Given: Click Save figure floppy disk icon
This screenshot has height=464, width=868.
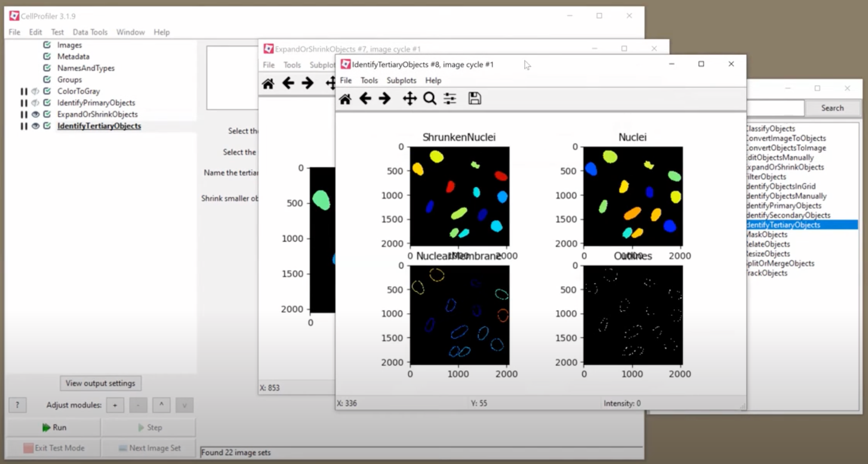Looking at the screenshot, I should [x=475, y=98].
